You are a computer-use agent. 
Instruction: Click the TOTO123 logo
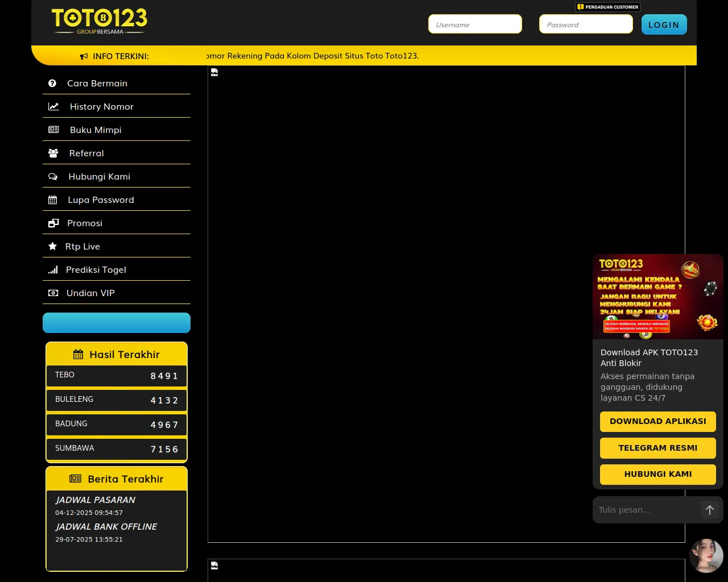(x=100, y=21)
